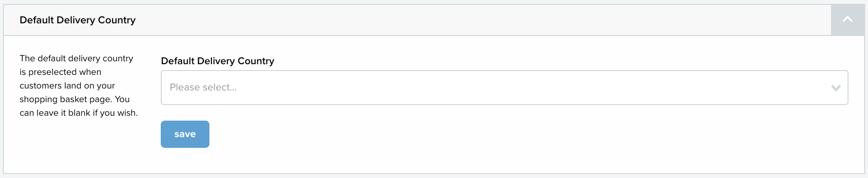Focus the country select box in its middle
The width and height of the screenshot is (868, 178).
pos(504,88)
